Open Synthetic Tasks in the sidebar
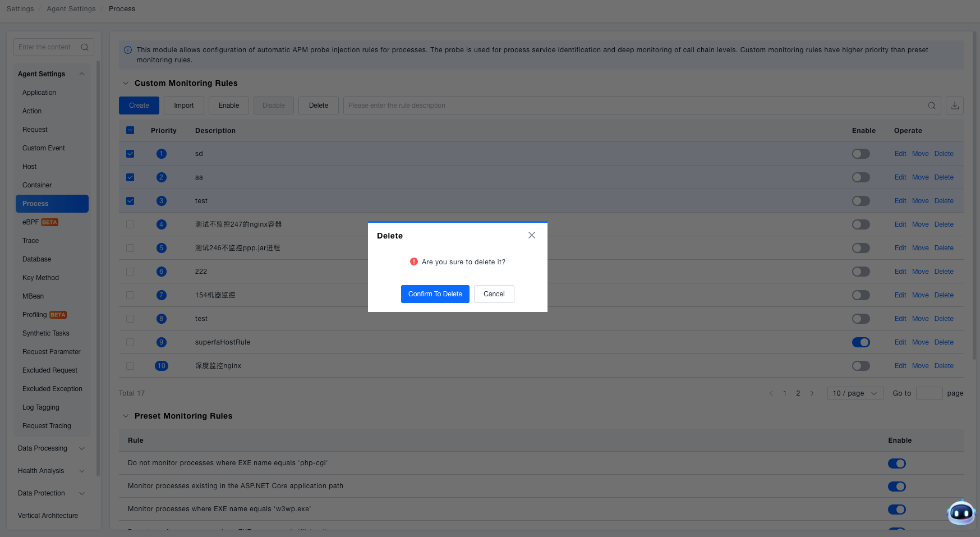Screen dimensions: 980x537 pos(46,333)
